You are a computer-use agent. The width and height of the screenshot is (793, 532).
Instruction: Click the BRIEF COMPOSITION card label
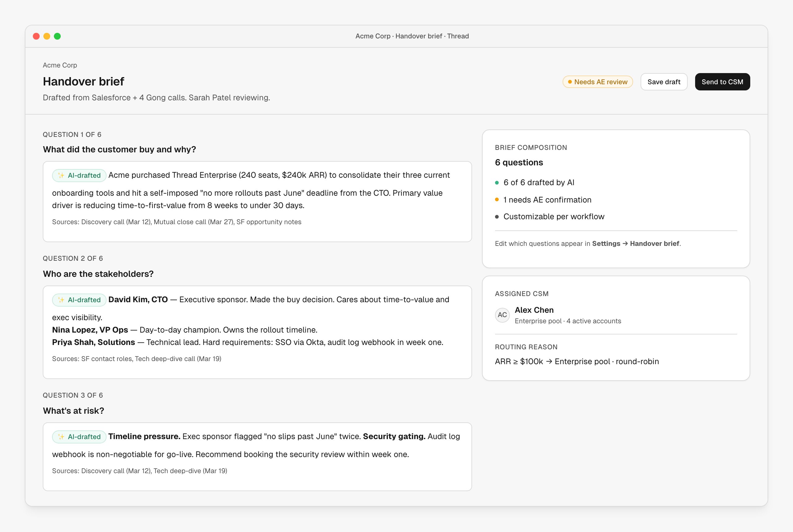pyautogui.click(x=531, y=148)
